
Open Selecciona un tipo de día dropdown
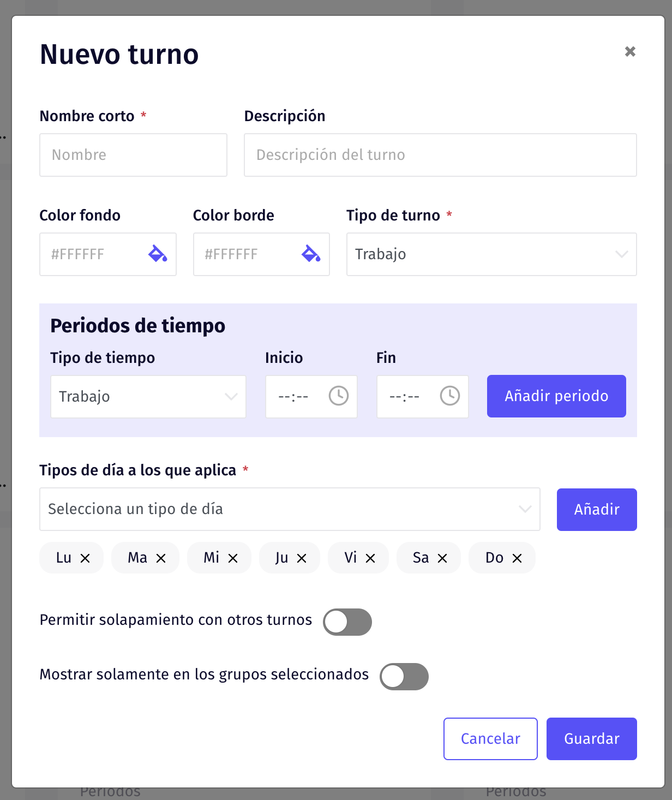coord(290,509)
